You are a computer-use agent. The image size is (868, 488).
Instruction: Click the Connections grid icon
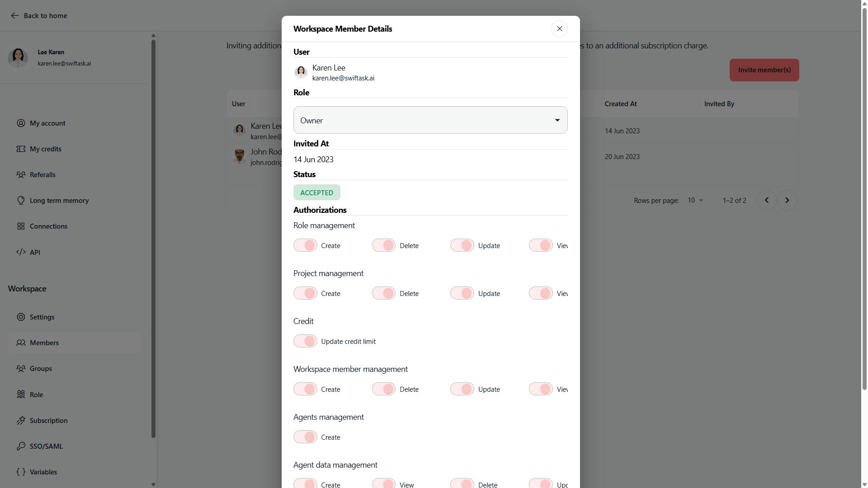click(x=21, y=226)
